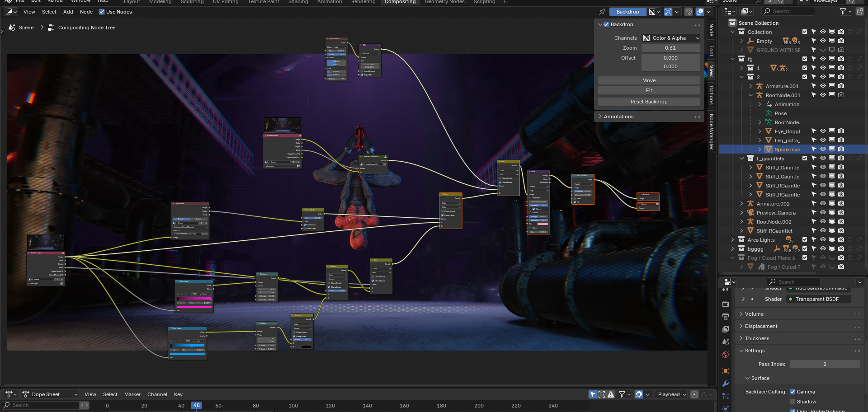Open the World properties tab icon
The image size is (868, 412).
pos(726,355)
